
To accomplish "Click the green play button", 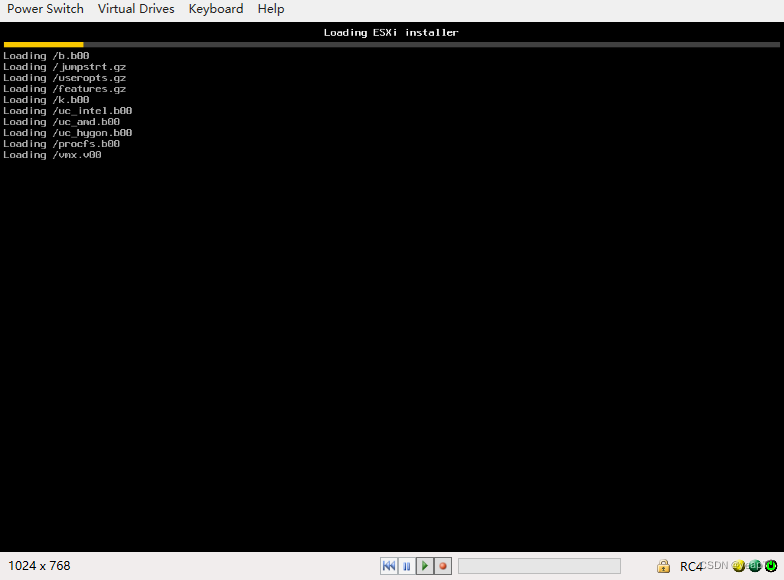I will click(x=424, y=566).
